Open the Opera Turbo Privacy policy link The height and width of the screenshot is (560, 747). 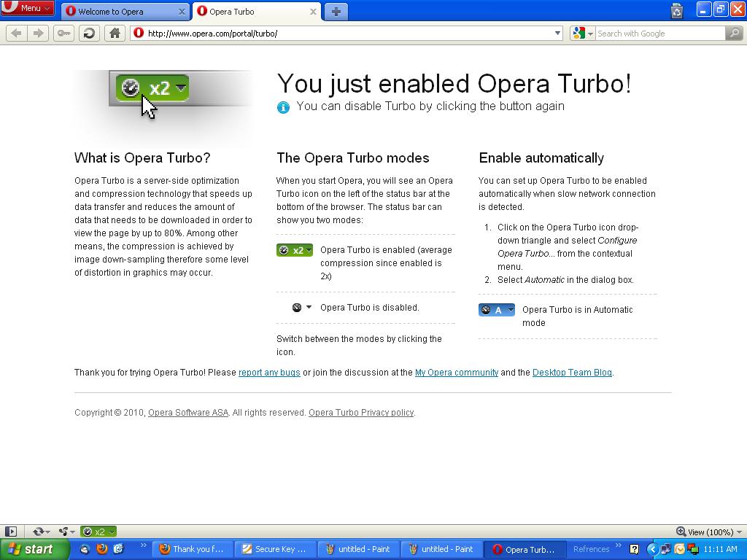click(x=361, y=413)
